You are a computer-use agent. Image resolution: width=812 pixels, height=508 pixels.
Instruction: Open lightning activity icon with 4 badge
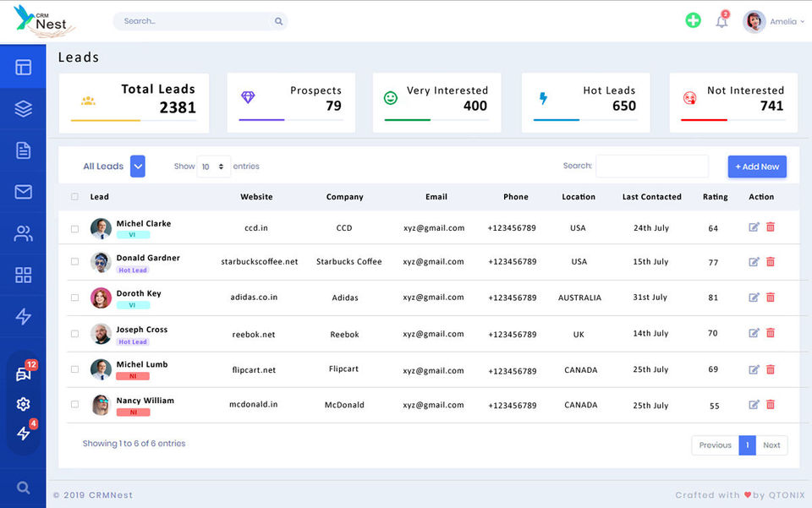tap(24, 434)
